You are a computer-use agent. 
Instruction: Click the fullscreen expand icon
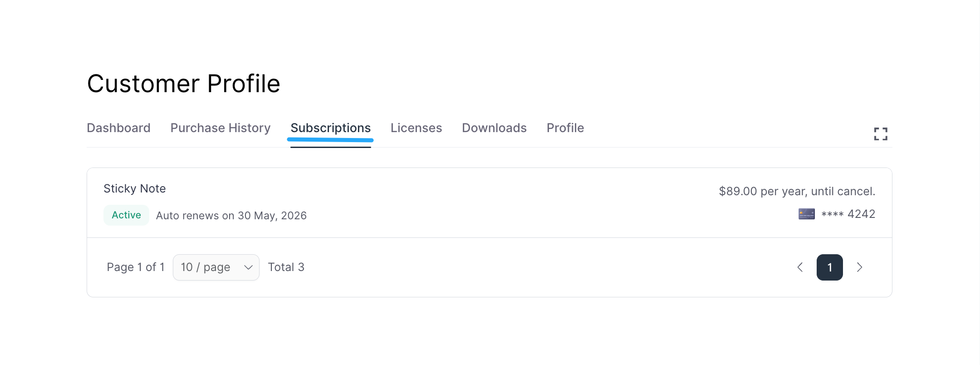[x=880, y=134]
